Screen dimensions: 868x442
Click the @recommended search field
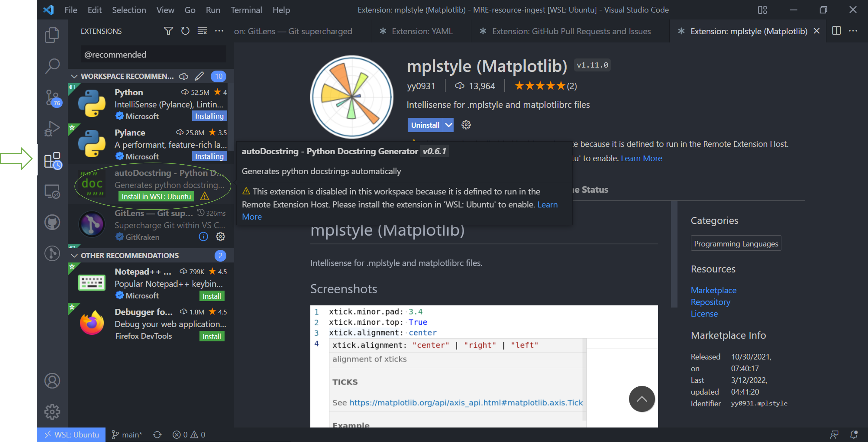click(x=153, y=55)
